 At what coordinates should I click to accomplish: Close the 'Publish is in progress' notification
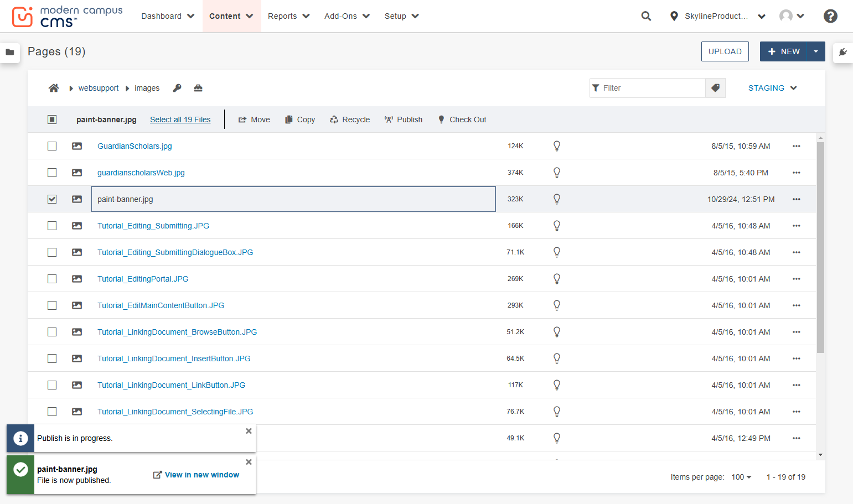click(x=249, y=431)
